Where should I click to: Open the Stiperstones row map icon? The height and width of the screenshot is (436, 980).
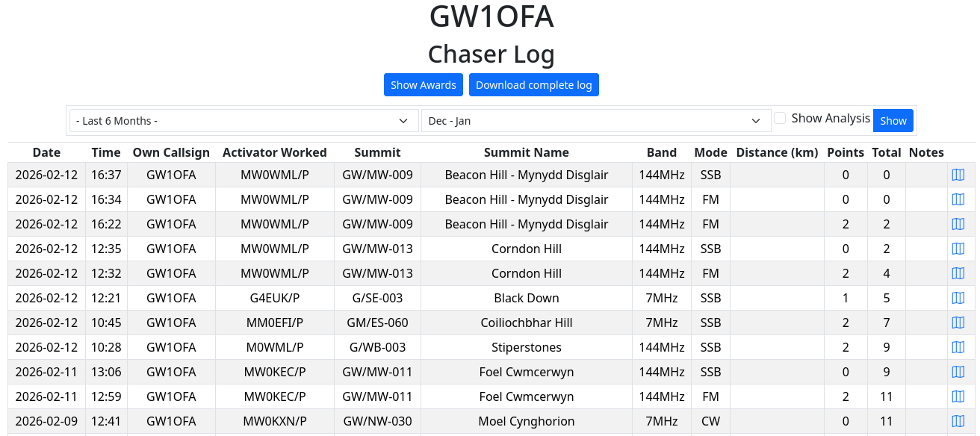pyautogui.click(x=958, y=347)
